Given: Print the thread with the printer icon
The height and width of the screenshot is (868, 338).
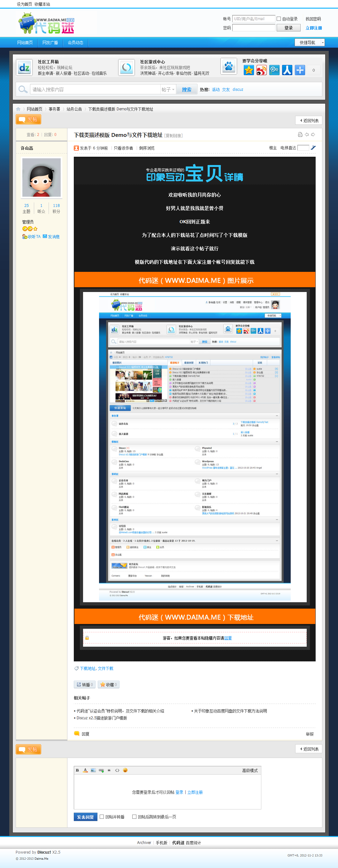Looking at the screenshot, I should [x=300, y=134].
